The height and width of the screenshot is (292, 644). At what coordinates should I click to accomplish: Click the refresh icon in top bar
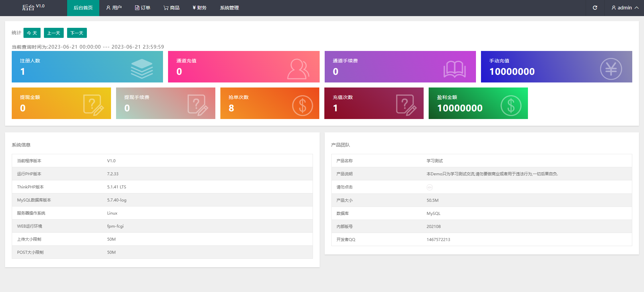pyautogui.click(x=595, y=8)
